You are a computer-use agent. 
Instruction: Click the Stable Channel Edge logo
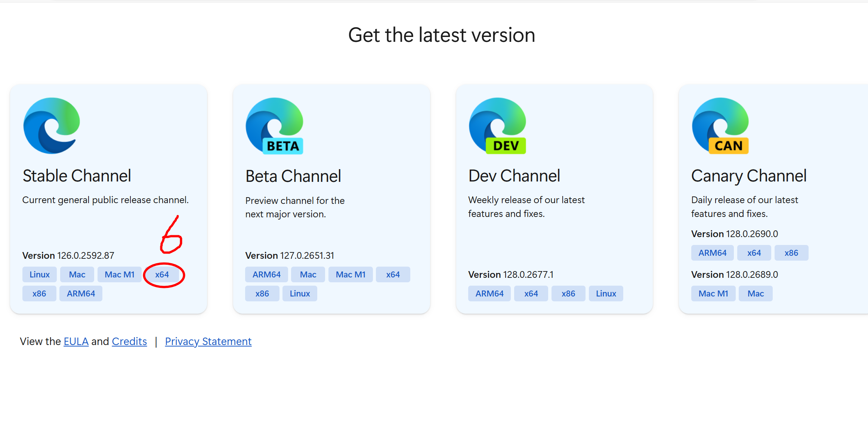[52, 125]
